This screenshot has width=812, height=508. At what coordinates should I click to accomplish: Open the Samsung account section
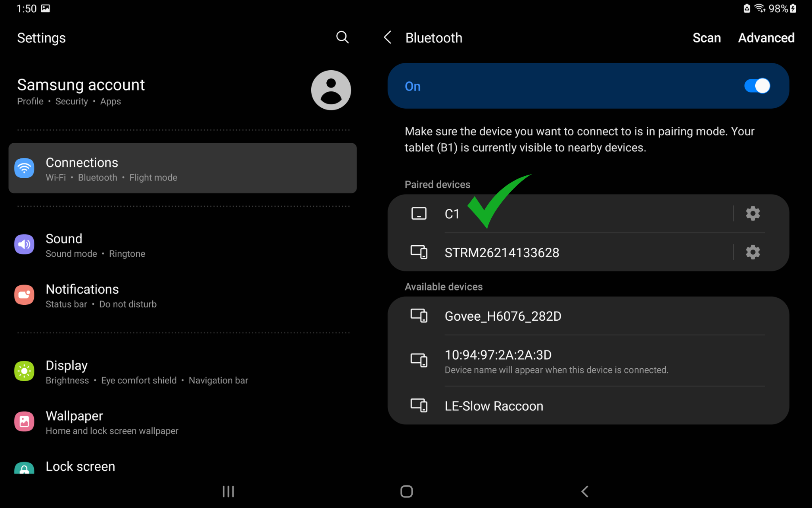coord(81,91)
